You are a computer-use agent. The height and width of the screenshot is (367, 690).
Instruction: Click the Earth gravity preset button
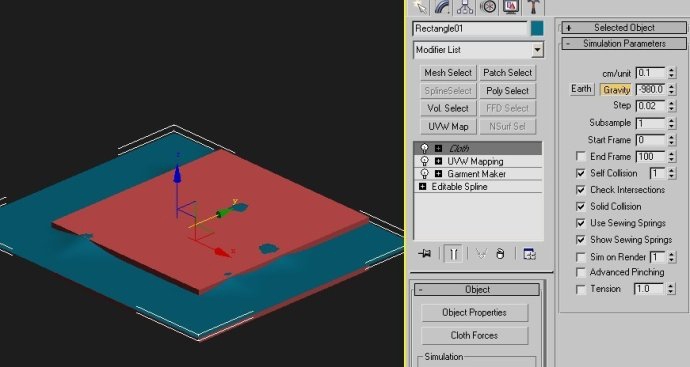point(582,89)
